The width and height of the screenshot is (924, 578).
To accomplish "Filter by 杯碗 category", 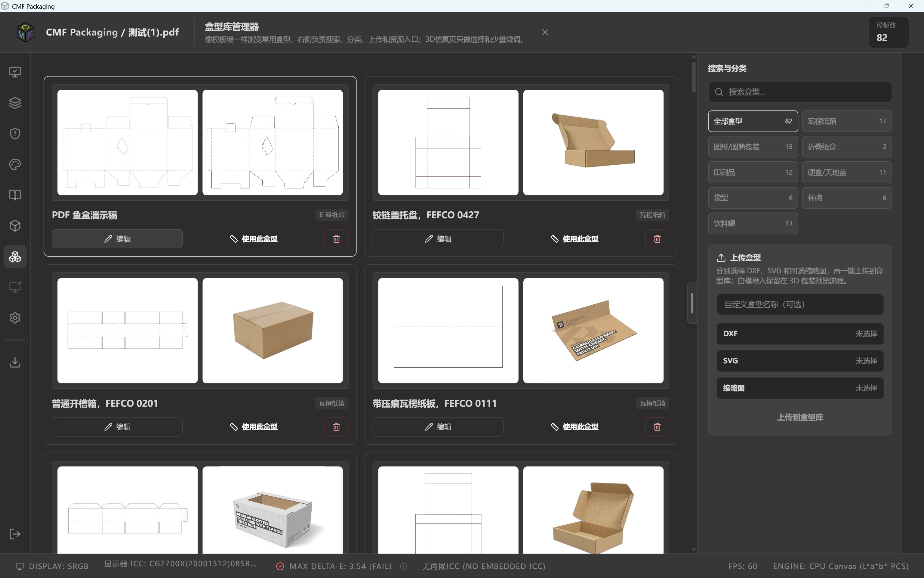I will pos(847,198).
